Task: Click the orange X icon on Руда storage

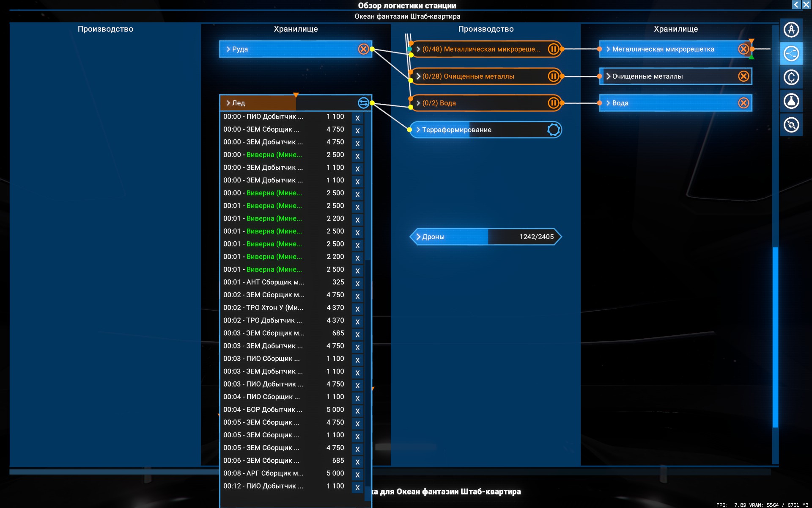Action: [x=363, y=49]
